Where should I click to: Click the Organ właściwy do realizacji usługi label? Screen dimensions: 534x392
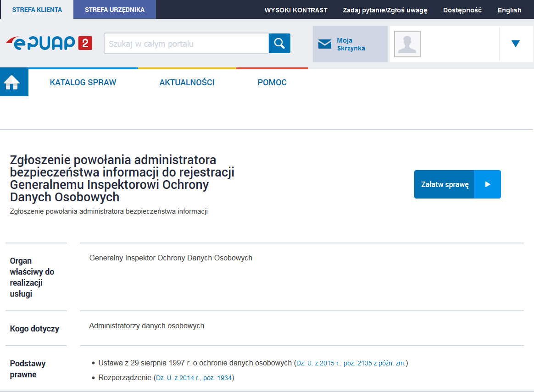pyautogui.click(x=32, y=277)
